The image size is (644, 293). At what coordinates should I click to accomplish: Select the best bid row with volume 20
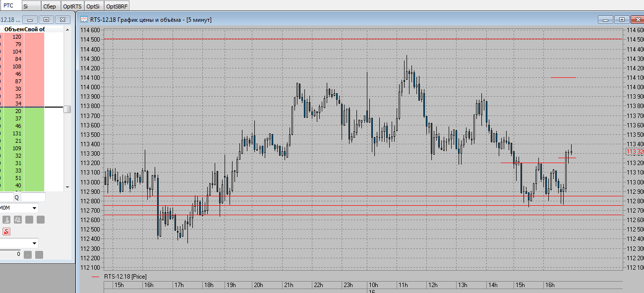pos(22,111)
